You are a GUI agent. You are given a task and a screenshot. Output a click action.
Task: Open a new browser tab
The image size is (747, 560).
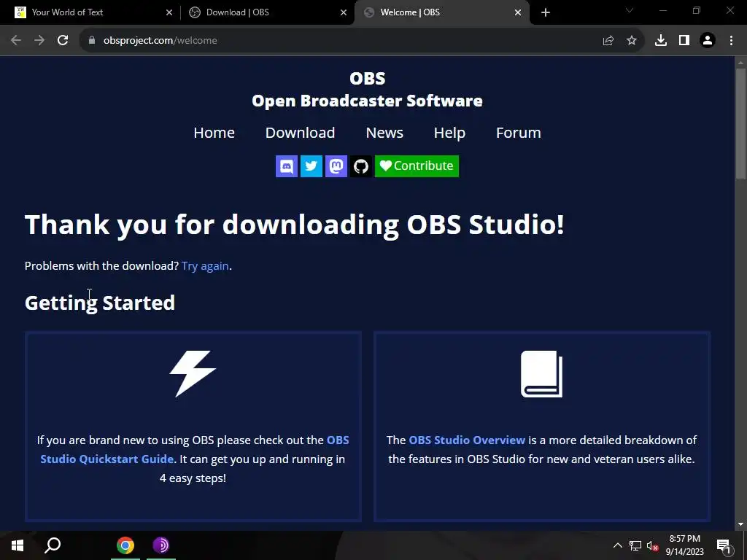click(x=546, y=12)
